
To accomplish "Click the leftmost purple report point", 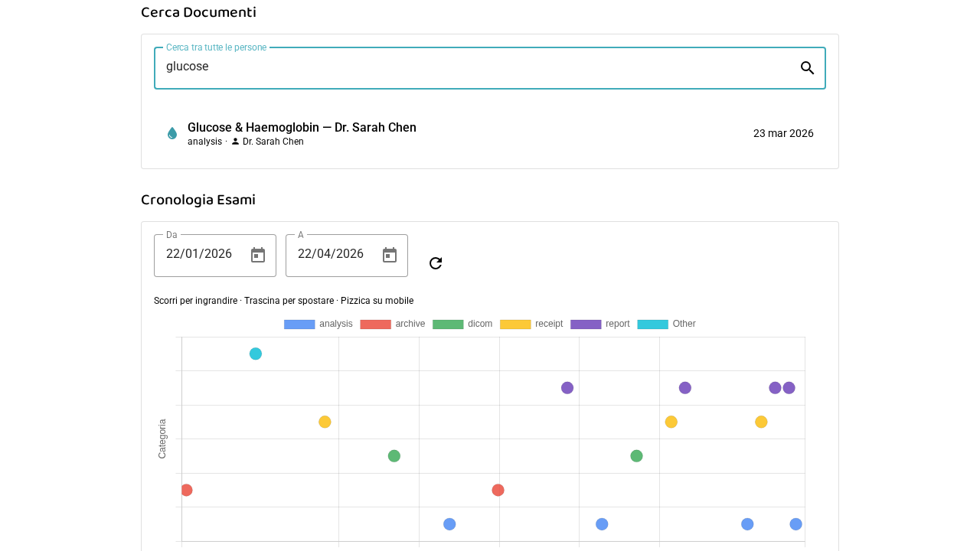I will [x=567, y=388].
